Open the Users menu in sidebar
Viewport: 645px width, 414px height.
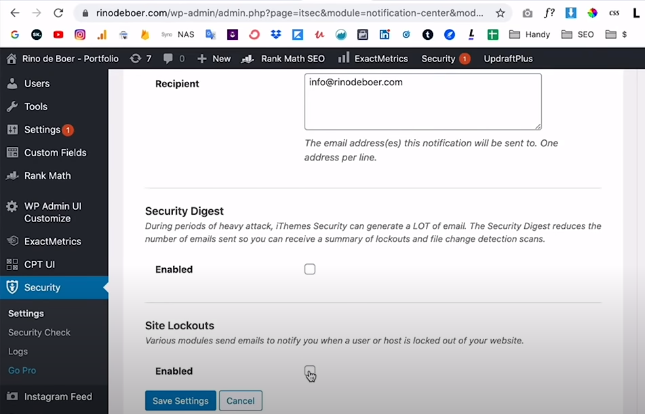coord(36,84)
